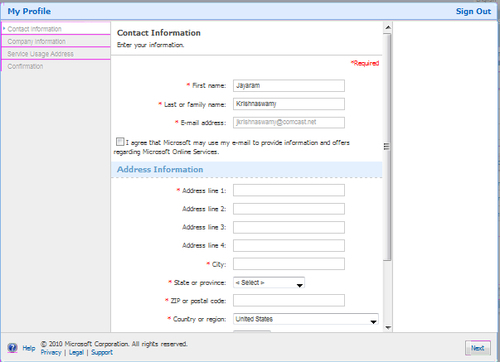This screenshot has height=362, width=500.
Task: Select Company Information in the sidebar
Action: tap(36, 41)
